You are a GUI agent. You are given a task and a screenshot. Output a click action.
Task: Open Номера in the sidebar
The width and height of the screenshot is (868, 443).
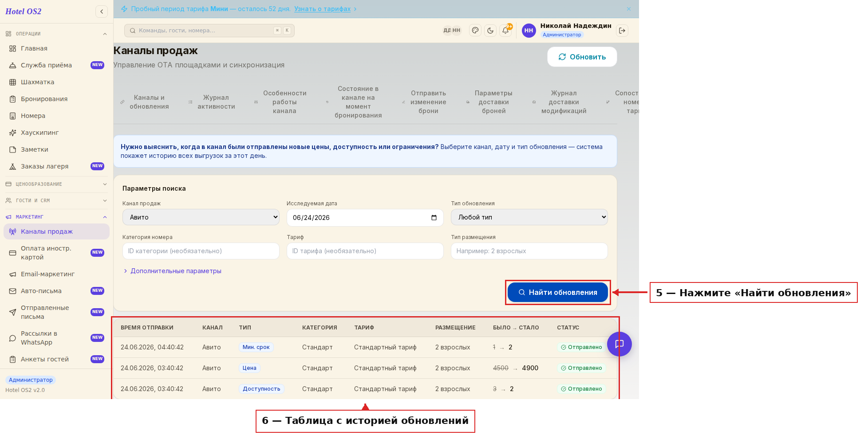[x=56, y=116]
